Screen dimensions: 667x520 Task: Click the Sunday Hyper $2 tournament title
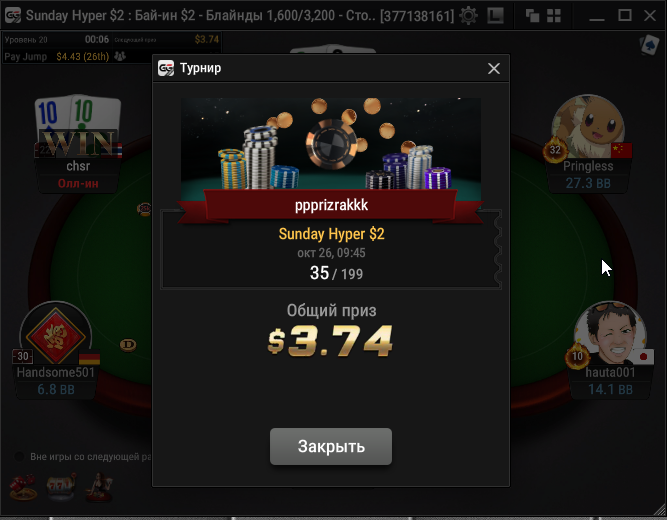click(x=331, y=234)
